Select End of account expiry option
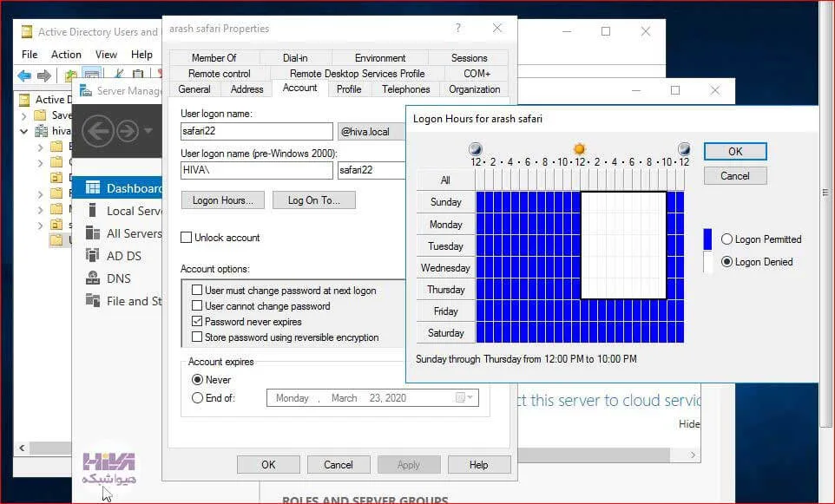The width and height of the screenshot is (835, 504). point(198,397)
